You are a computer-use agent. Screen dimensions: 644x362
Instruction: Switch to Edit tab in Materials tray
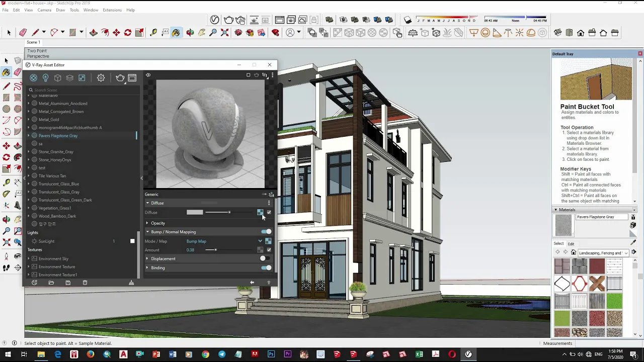click(x=571, y=244)
